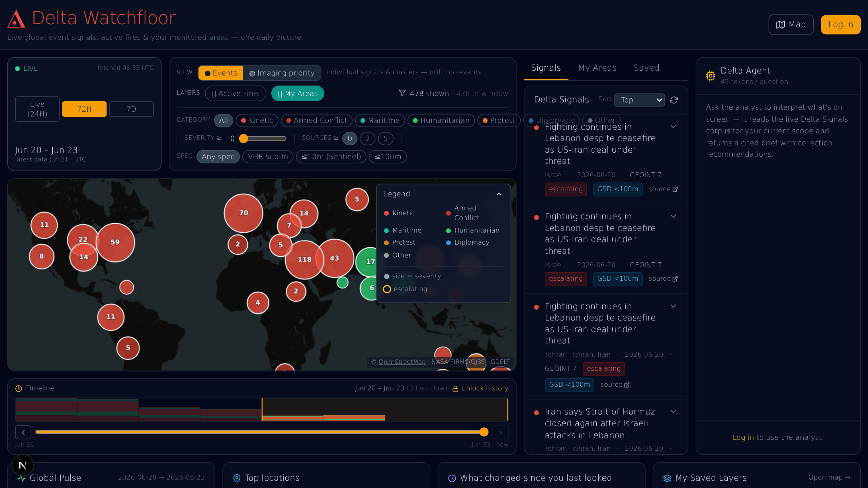Click the Delta Agent chip icon
Viewport: 868px width, 488px height.
click(710, 76)
